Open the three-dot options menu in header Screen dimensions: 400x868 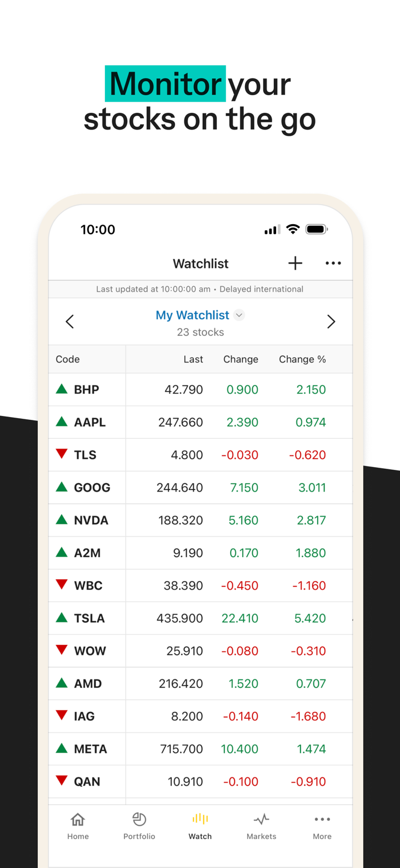[333, 264]
